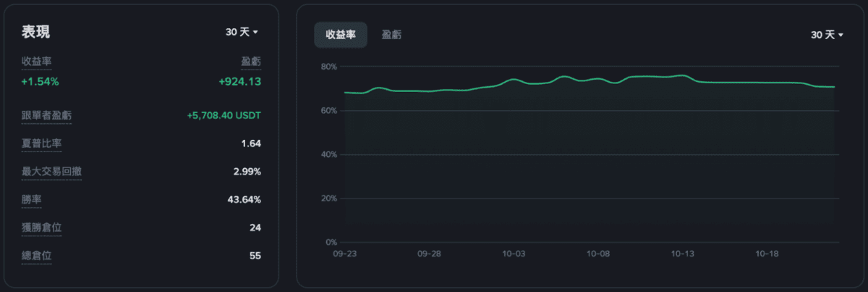Click the 跟單者盈虧 metric label
Screen dimensions: 868x292
(x=46, y=115)
